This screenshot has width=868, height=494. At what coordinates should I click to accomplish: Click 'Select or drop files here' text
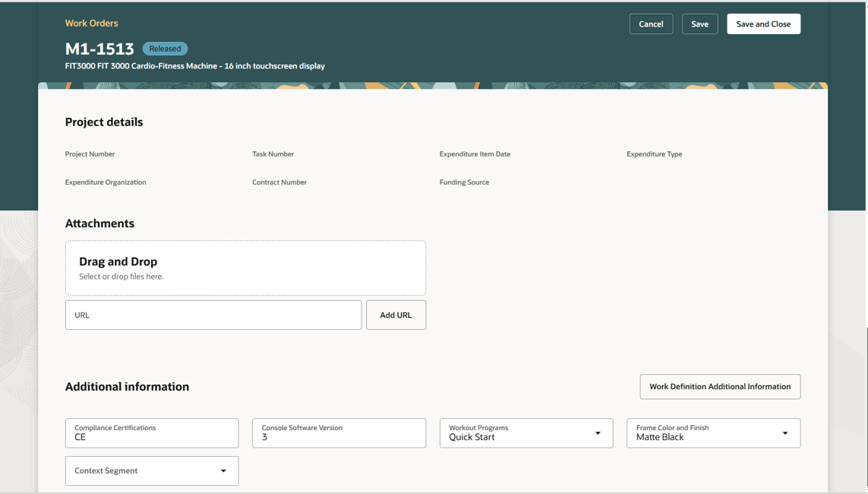click(122, 277)
